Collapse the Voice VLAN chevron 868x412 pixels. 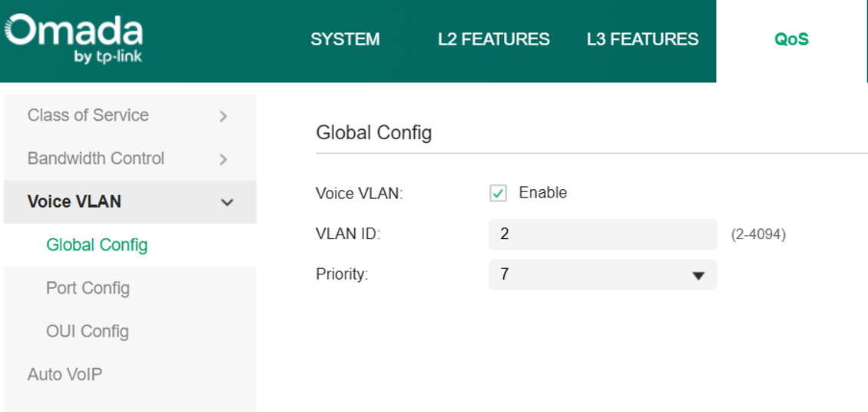227,203
